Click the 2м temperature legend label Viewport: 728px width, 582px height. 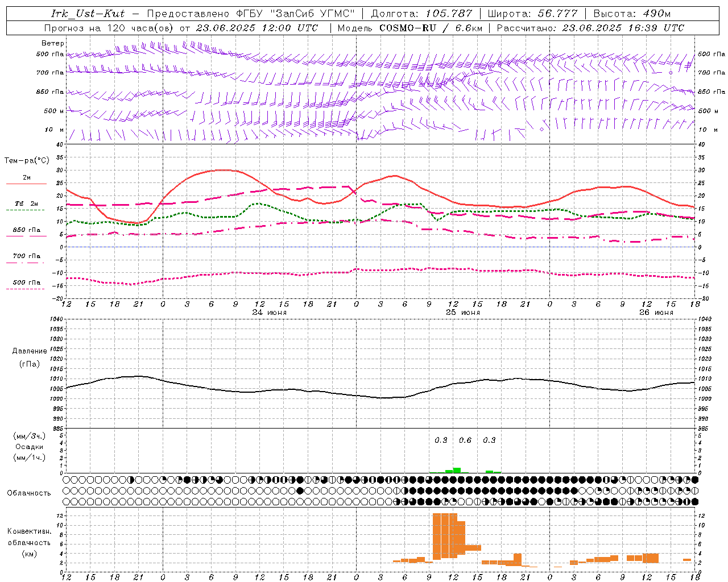27,178
